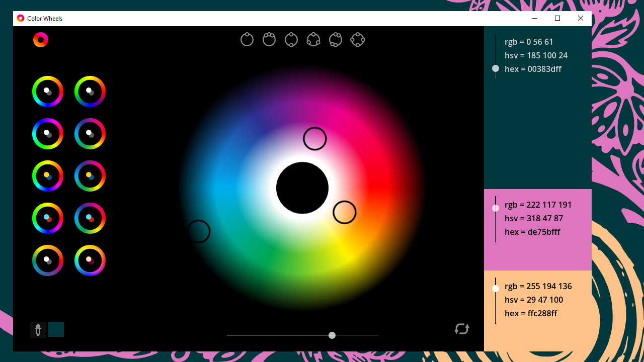Select the top-left color wheel preset

pos(48,92)
